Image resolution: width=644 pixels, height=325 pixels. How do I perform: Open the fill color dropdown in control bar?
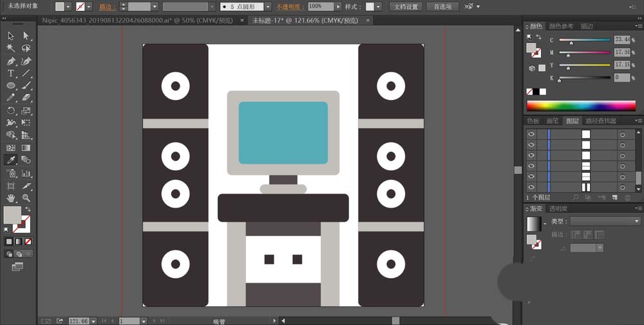68,7
